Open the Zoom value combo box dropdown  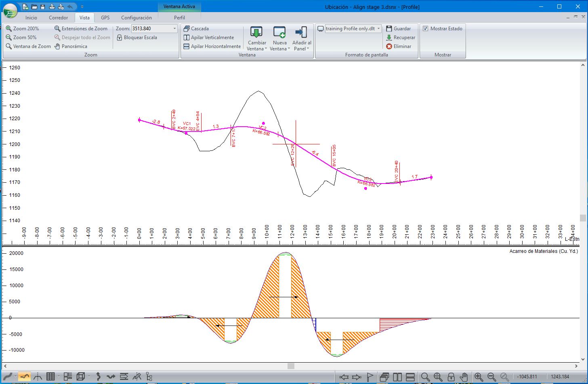pos(174,29)
